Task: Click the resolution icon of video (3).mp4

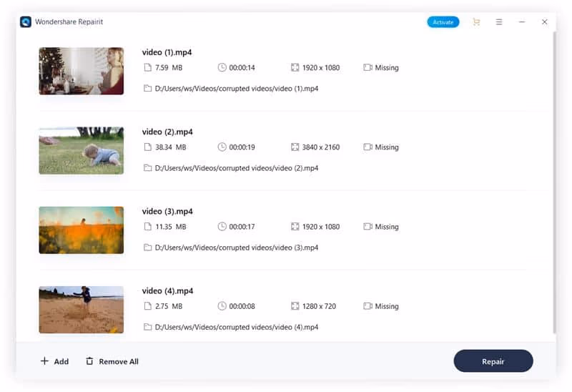Action: tap(295, 227)
